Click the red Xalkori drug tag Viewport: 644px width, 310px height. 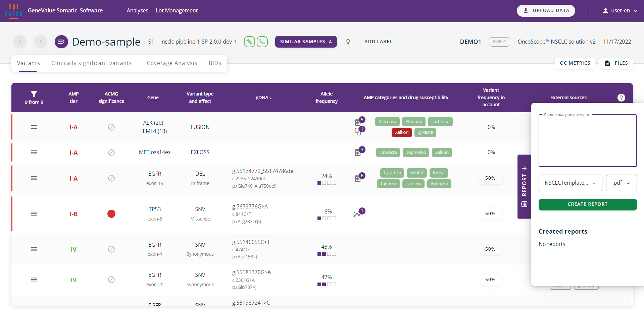[401, 132]
